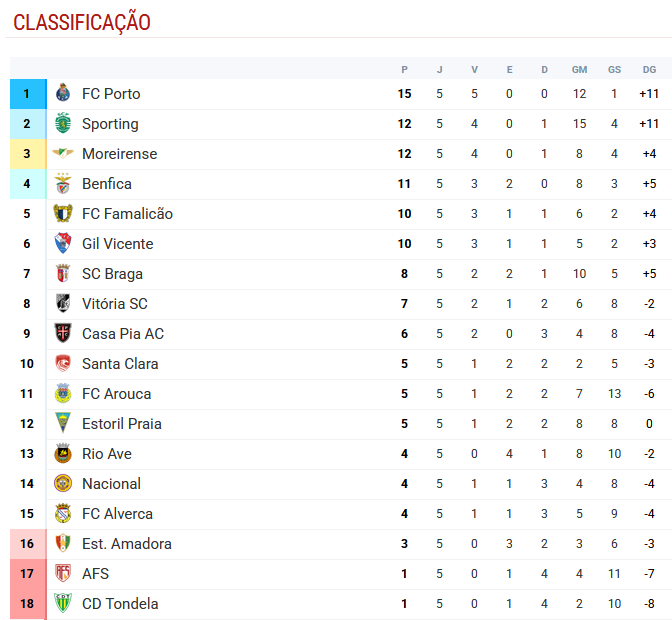The height and width of the screenshot is (620, 672).
Task: Click the Estoril Praia crest icon
Action: 63,424
